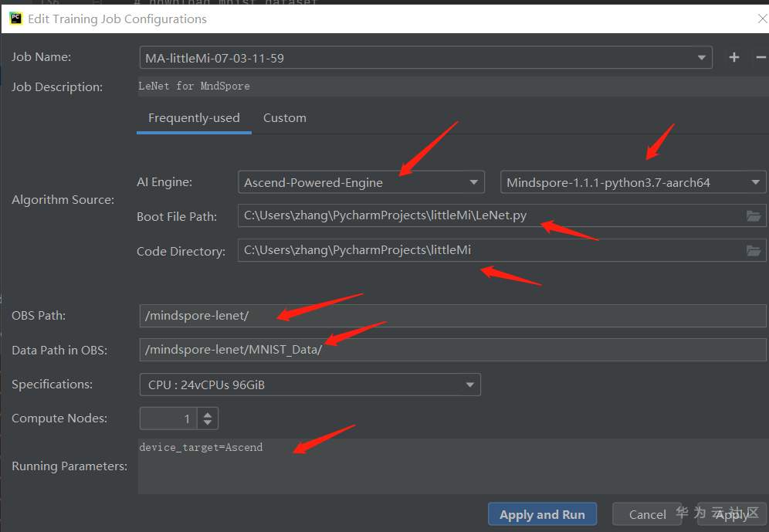Click the AI Engine label
Viewport: 769px width, 532px height.
click(x=164, y=182)
